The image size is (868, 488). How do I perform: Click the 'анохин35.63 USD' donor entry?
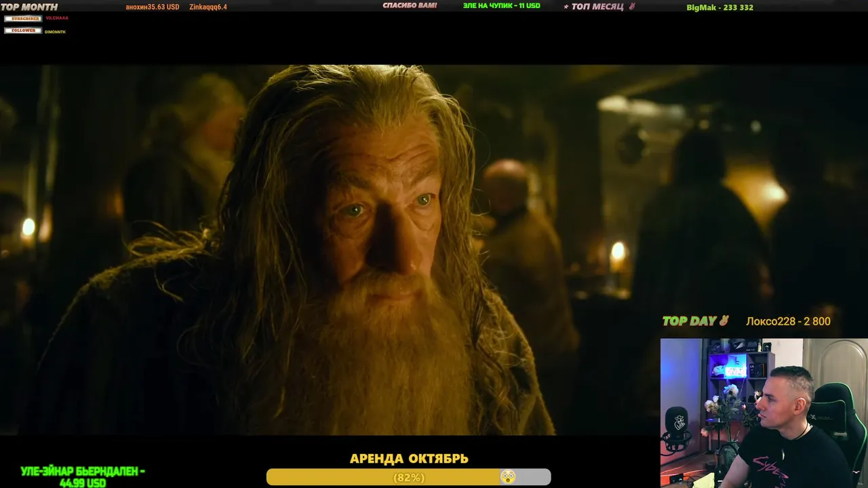tap(153, 7)
